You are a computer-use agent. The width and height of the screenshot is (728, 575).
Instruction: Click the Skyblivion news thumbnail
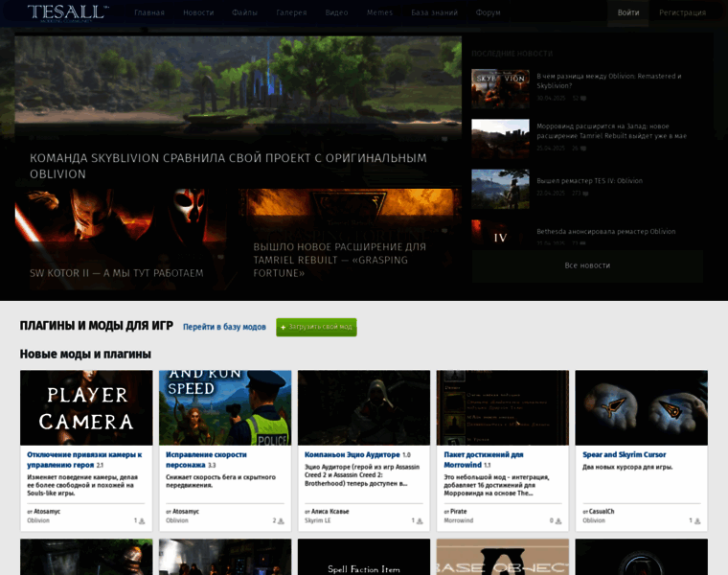(x=500, y=89)
